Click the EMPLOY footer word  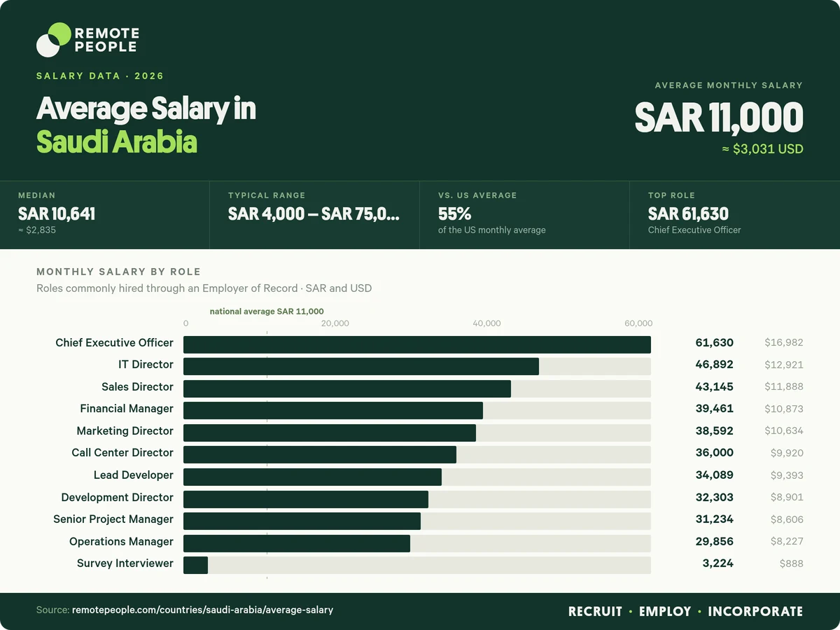[665, 611]
